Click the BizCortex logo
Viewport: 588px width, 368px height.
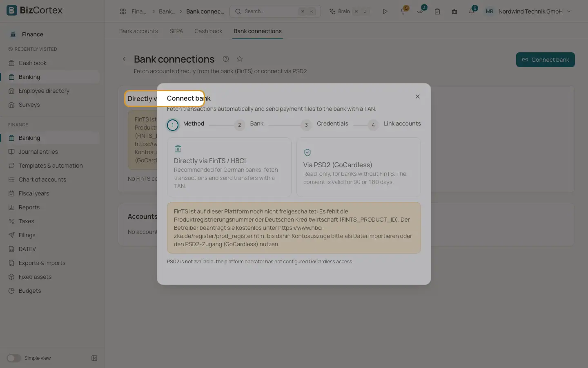coord(35,10)
